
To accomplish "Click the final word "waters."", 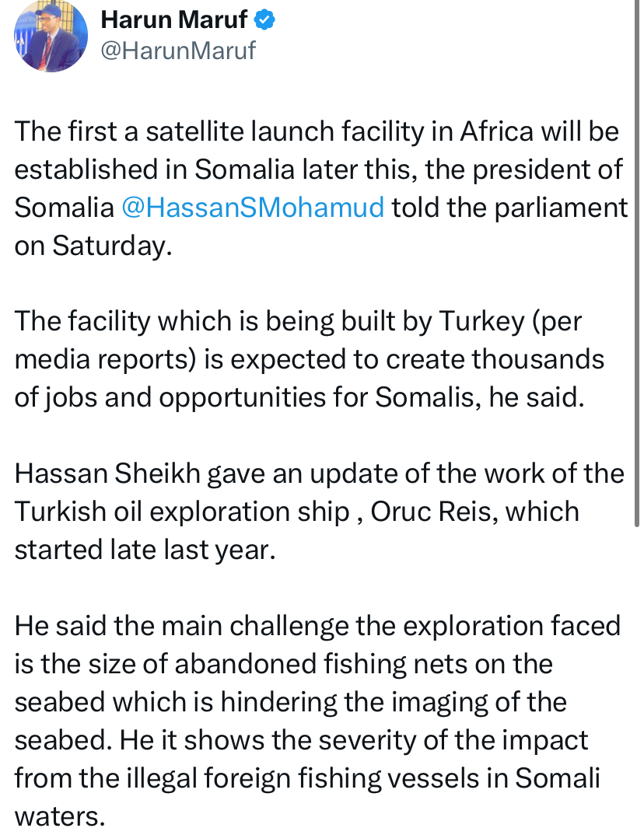I will click(x=60, y=816).
